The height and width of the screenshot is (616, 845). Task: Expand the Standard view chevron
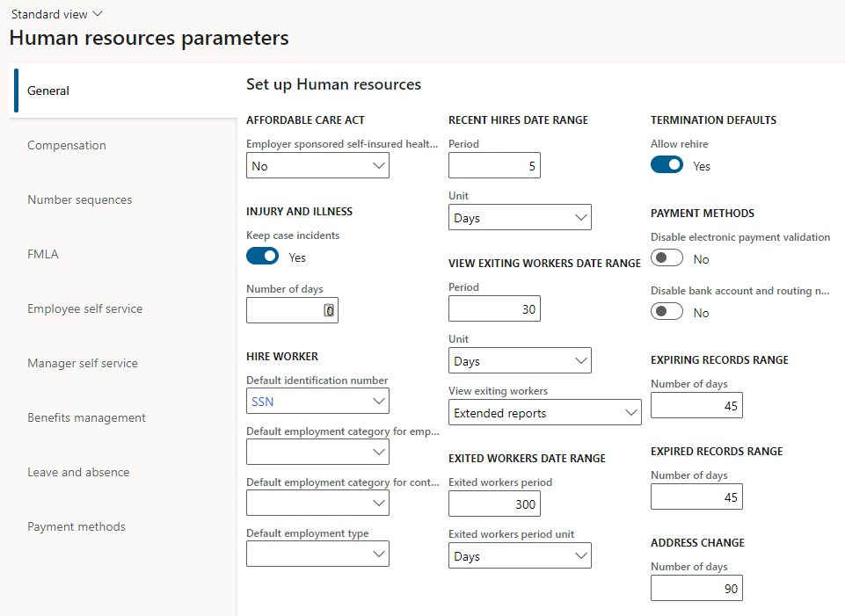pos(97,14)
